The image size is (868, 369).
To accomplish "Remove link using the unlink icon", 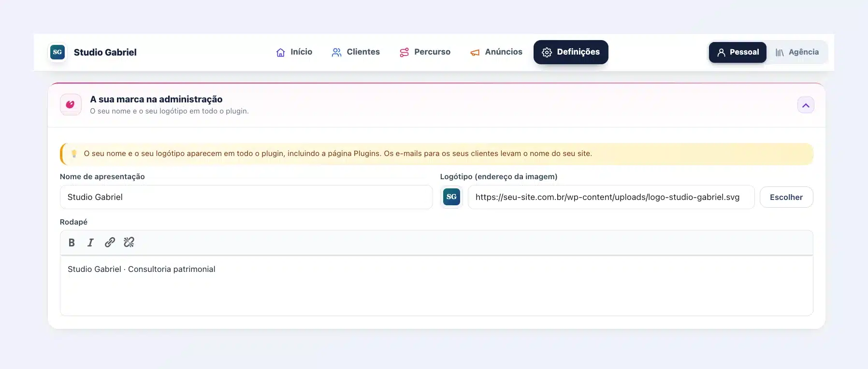I will [x=129, y=242].
